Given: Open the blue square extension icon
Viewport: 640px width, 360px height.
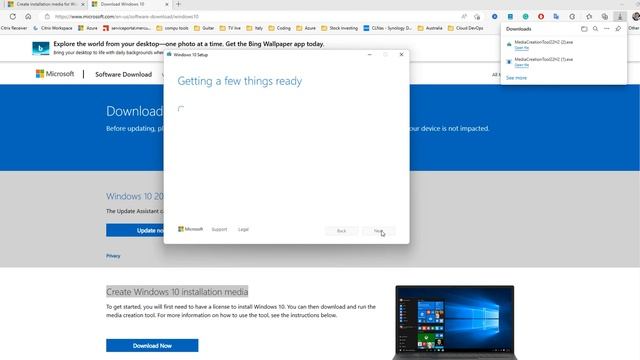Looking at the screenshot, I should [510, 17].
